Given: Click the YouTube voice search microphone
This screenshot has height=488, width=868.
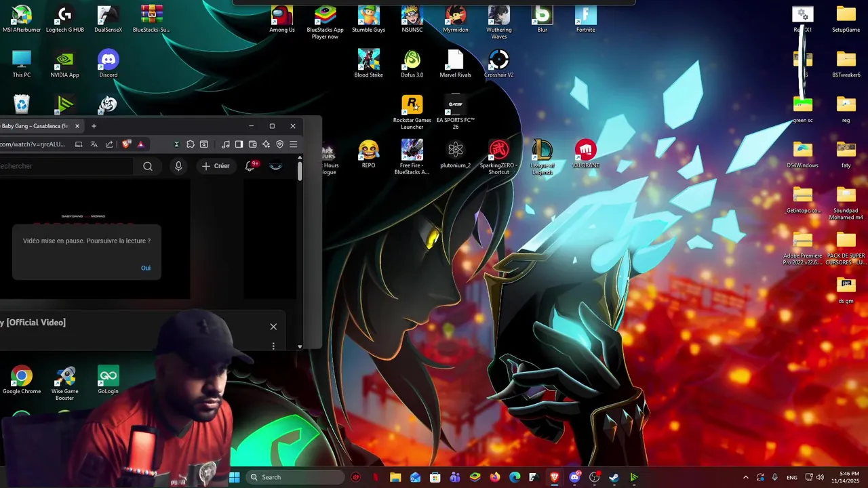Looking at the screenshot, I should tap(178, 166).
